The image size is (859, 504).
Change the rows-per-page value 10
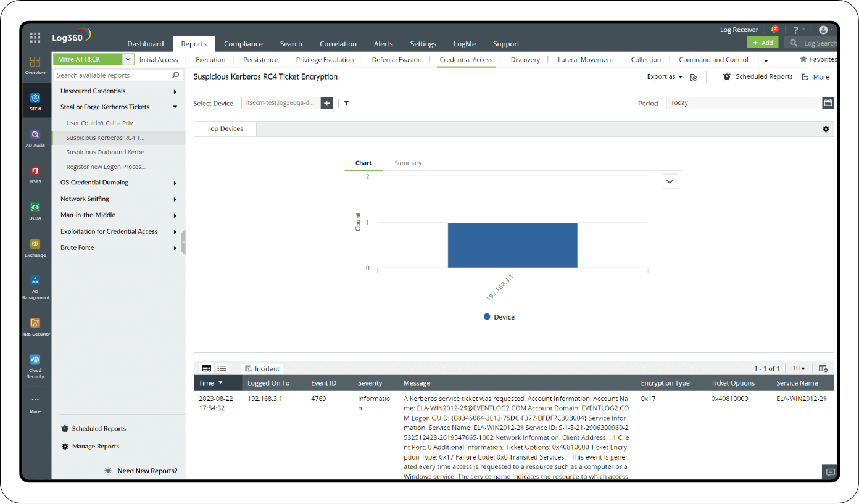coord(799,368)
